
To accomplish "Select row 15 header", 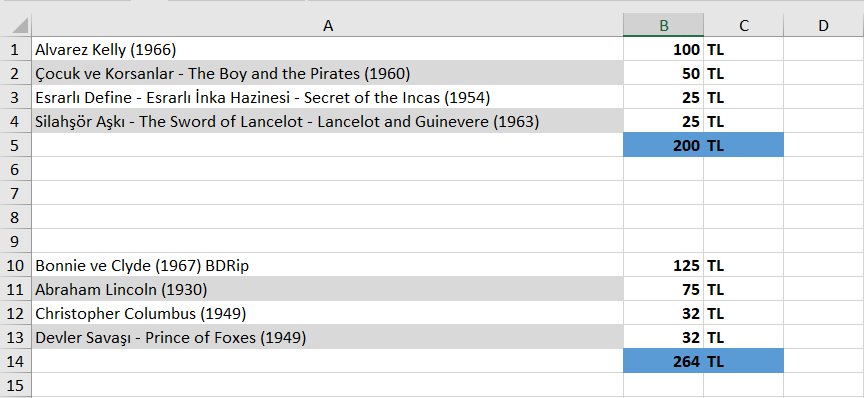I will tap(15, 385).
